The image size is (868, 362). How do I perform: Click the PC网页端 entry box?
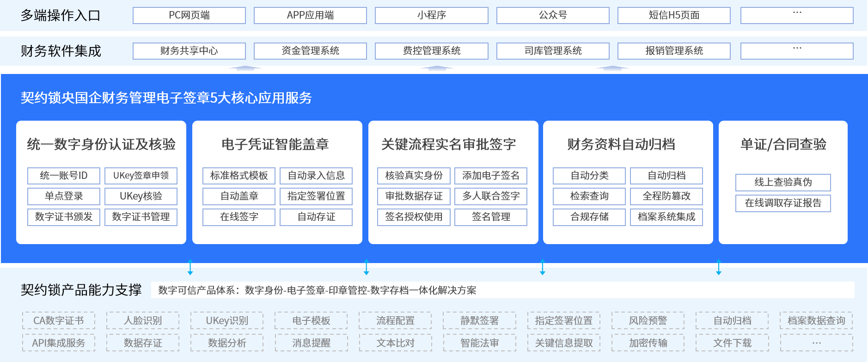[x=189, y=15]
